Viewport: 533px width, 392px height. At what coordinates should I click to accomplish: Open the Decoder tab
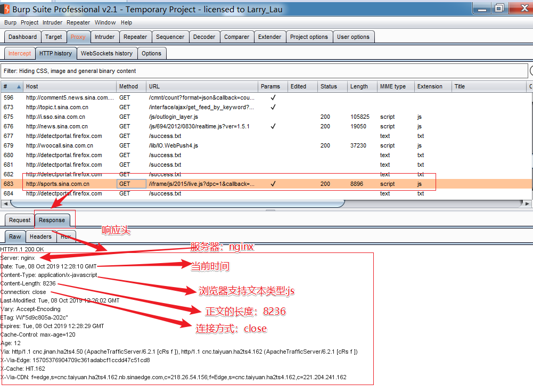204,37
